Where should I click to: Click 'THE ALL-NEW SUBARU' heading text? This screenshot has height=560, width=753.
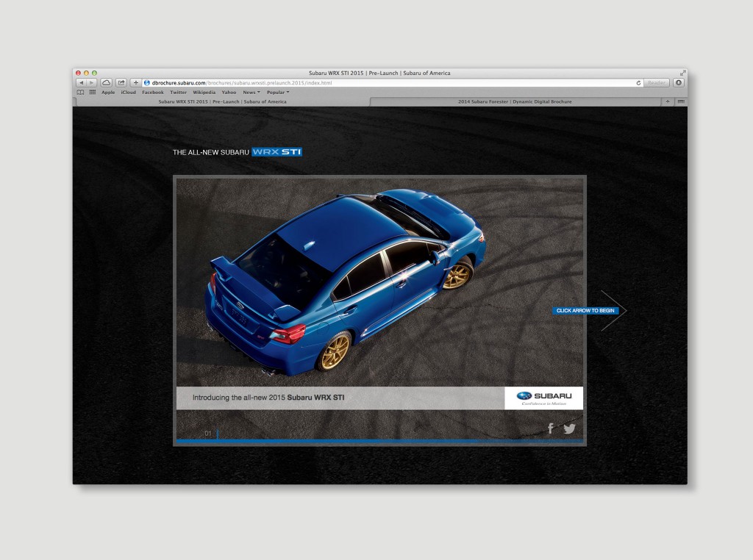click(x=211, y=152)
